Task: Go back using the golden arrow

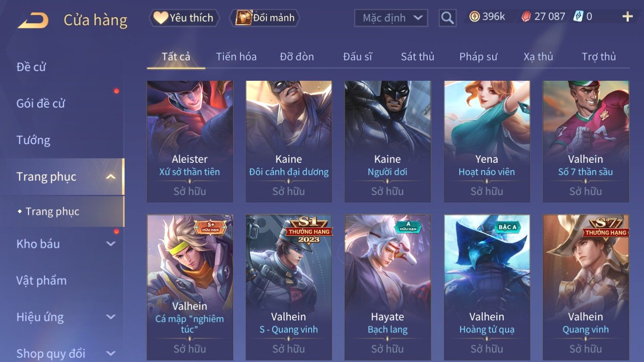Action: click(33, 20)
